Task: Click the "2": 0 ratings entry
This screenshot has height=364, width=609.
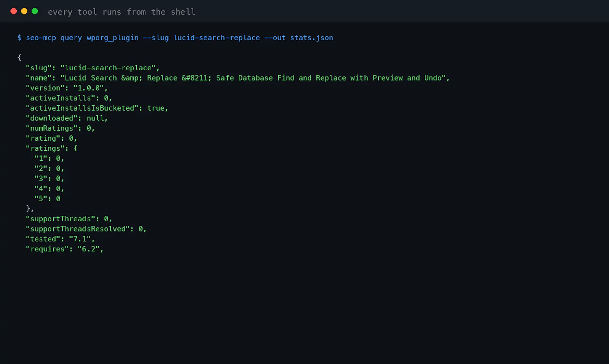Action: (x=49, y=168)
